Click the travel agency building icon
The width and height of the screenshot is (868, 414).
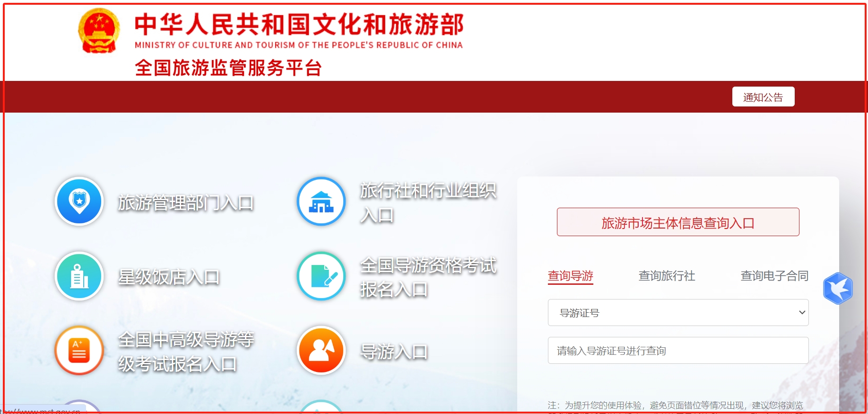pyautogui.click(x=321, y=201)
